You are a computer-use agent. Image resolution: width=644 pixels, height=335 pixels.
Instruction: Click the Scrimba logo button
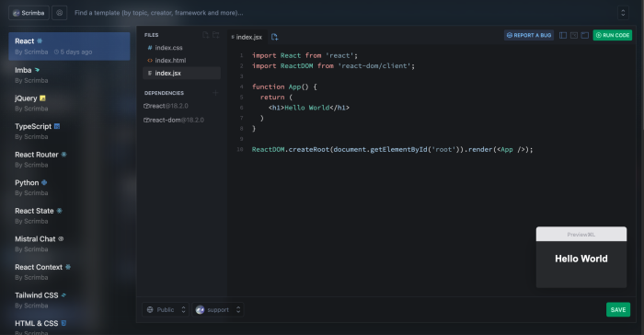[29, 13]
